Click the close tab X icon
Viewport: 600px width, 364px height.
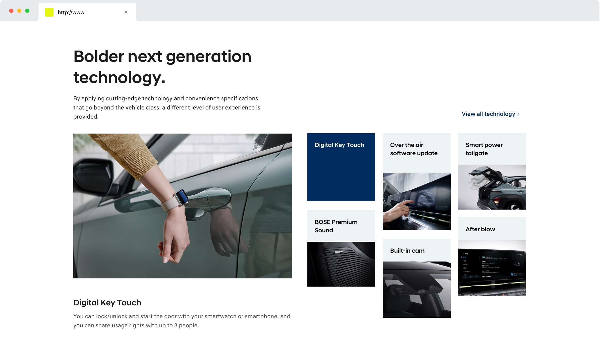[126, 12]
